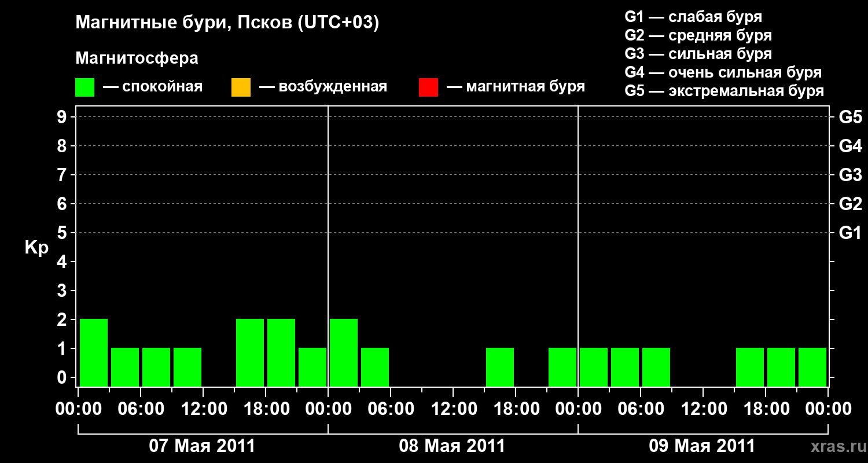Click the 'G2 — средняя буря' legend line
The width and height of the screenshot is (868, 463).
(x=698, y=35)
